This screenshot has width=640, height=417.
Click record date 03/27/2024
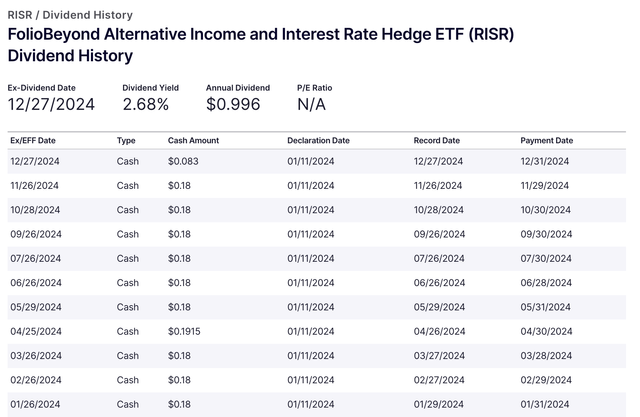point(439,356)
